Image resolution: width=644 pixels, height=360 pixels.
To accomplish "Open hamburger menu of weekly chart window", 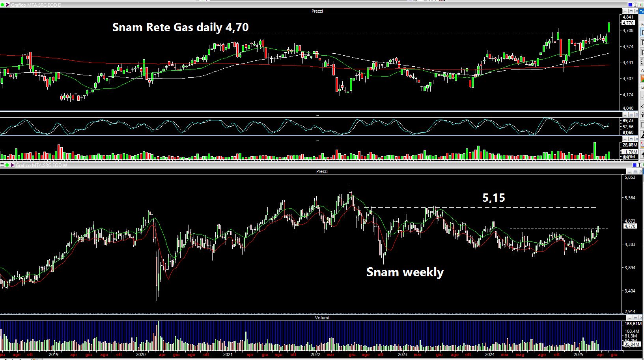I will point(2,165).
